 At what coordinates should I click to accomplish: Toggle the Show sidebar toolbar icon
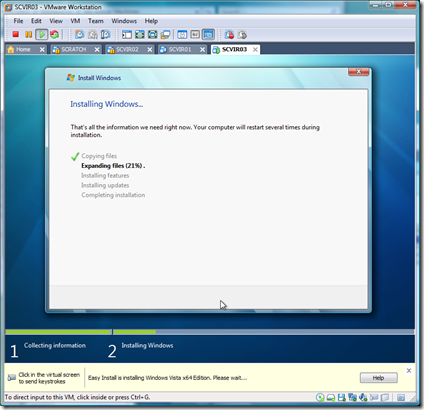click(x=127, y=34)
